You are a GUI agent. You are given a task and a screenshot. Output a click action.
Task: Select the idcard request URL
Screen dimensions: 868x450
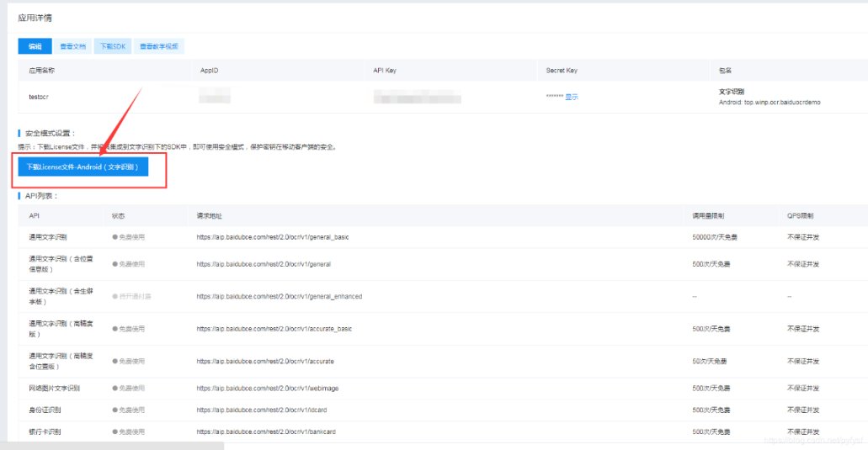tap(262, 410)
